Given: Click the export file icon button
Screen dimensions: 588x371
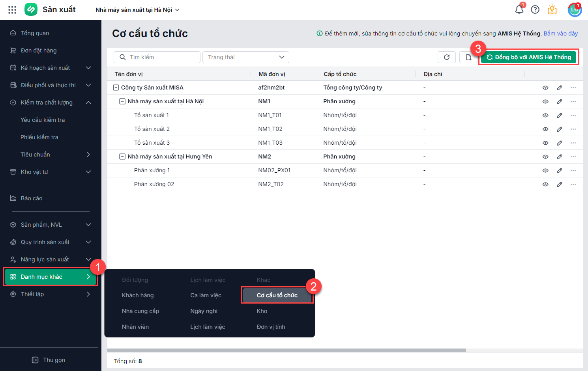Looking at the screenshot, I should (468, 57).
